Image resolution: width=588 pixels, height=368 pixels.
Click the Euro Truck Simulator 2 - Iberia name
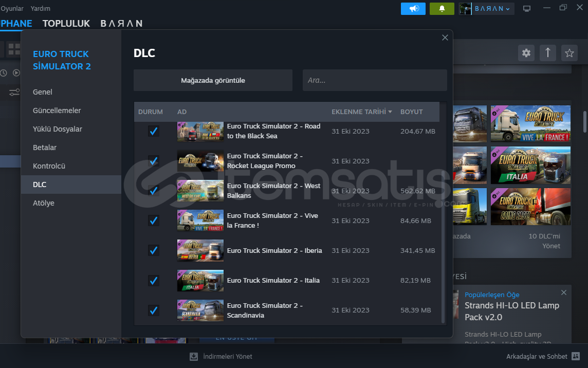274,251
